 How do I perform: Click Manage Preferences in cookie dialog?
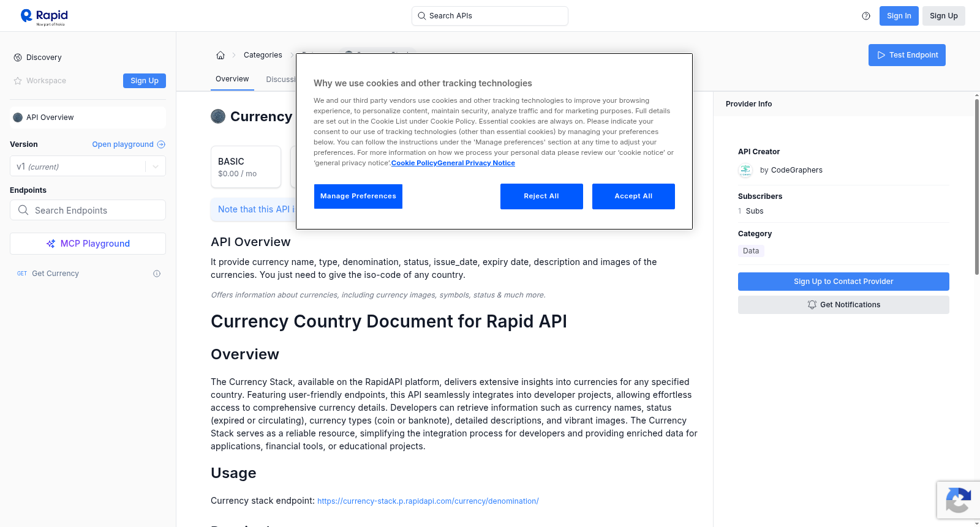pyautogui.click(x=358, y=196)
